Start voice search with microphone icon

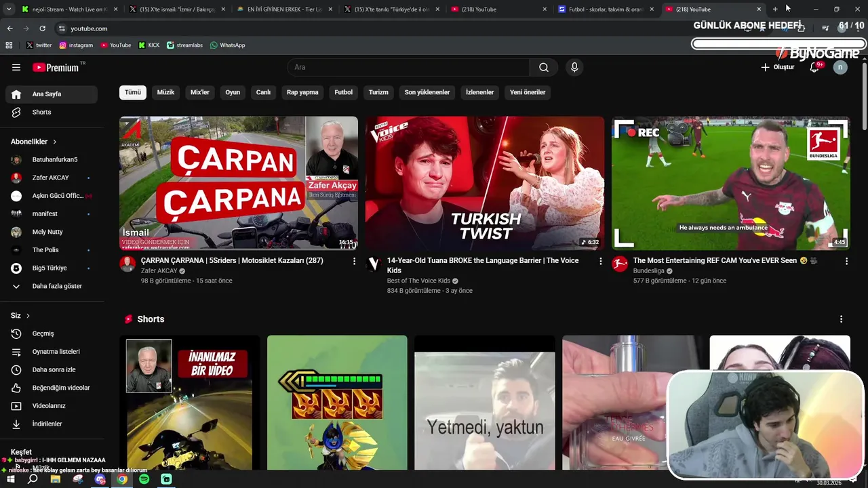(574, 67)
